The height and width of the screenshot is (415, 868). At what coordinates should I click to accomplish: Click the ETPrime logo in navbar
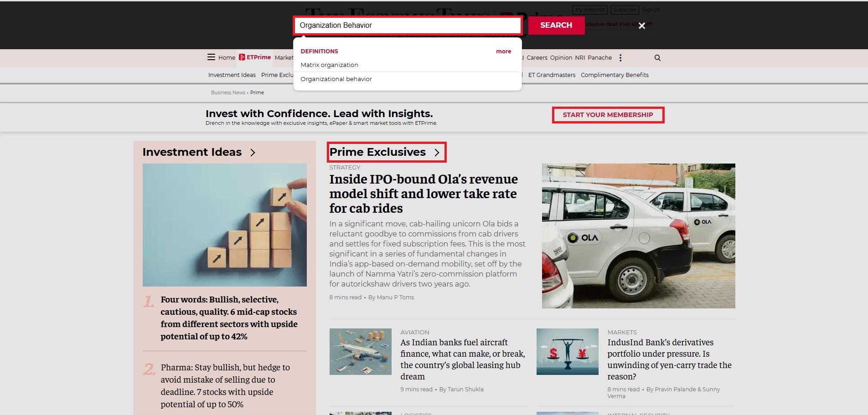[255, 57]
